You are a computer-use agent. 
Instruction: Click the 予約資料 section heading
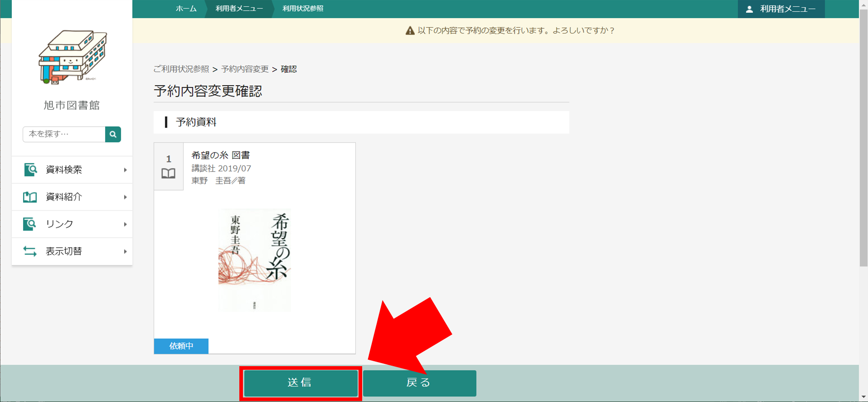click(x=196, y=122)
